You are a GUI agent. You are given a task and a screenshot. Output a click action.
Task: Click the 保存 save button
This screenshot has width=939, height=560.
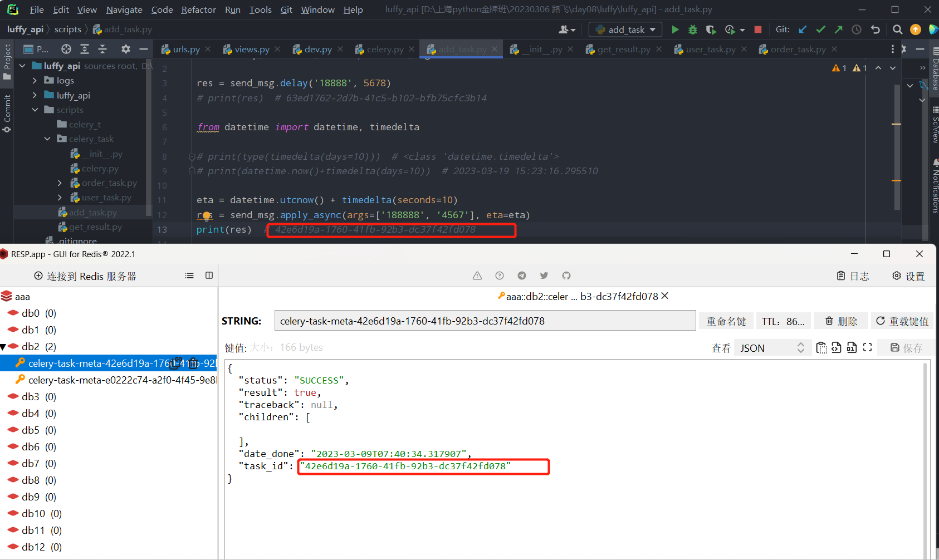click(x=906, y=348)
